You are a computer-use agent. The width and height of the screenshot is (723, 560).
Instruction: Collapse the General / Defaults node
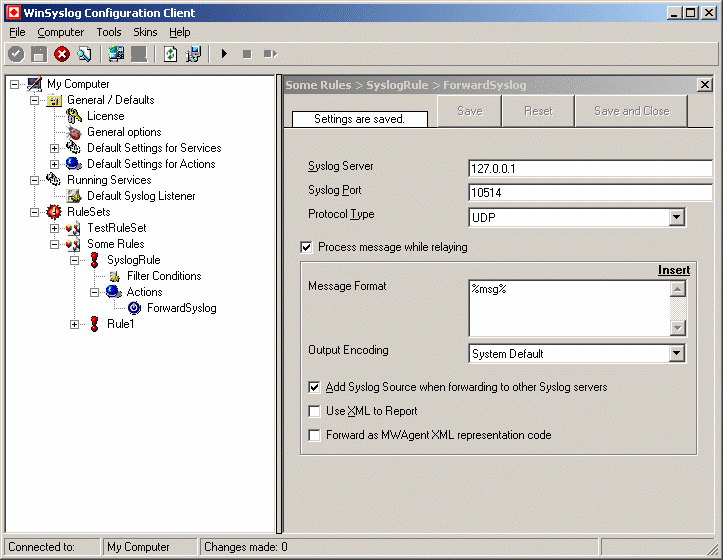pyautogui.click(x=35, y=101)
